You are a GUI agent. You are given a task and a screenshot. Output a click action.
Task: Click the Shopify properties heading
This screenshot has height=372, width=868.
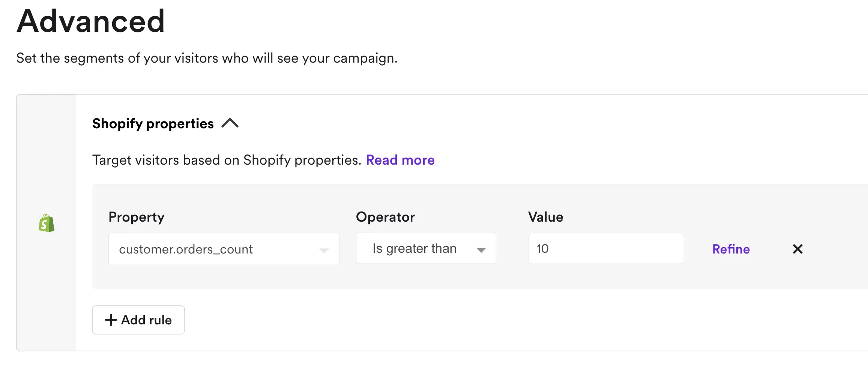coord(153,123)
